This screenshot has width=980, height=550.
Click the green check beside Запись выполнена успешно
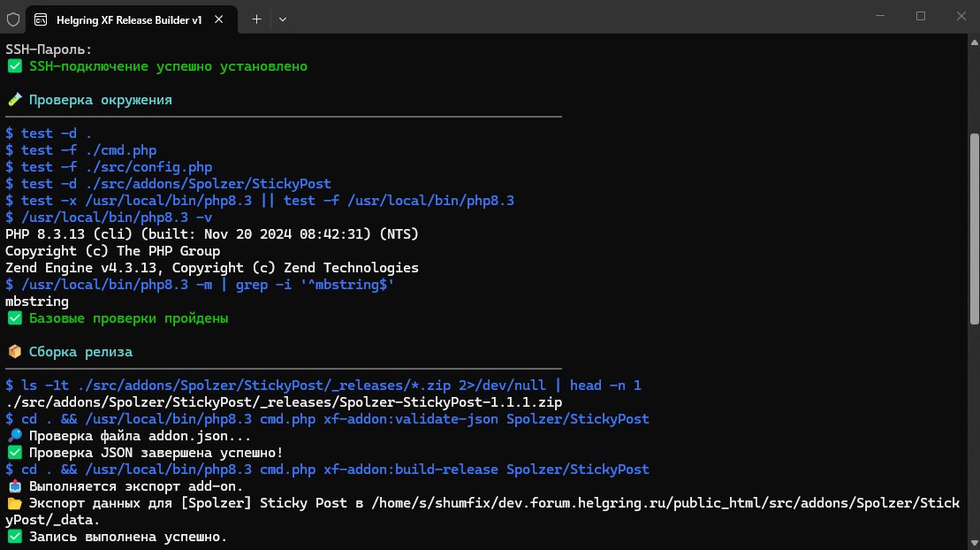pyautogui.click(x=14, y=536)
